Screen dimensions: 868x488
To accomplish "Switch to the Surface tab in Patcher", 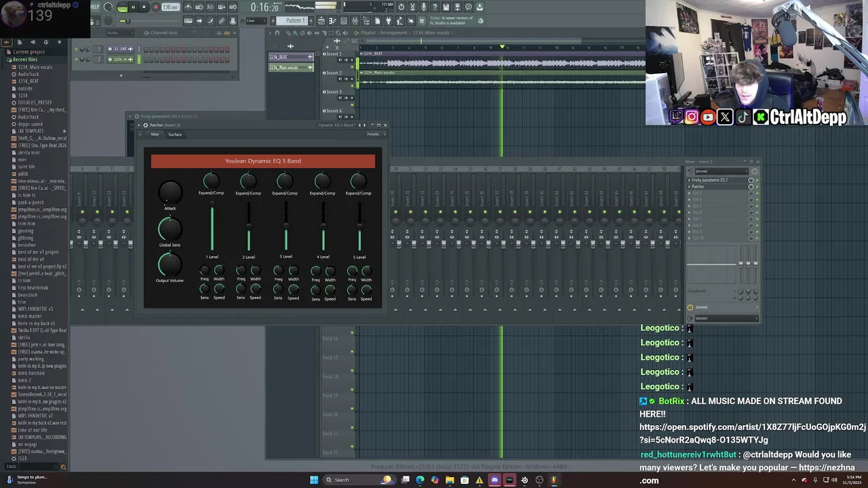I will [175, 134].
